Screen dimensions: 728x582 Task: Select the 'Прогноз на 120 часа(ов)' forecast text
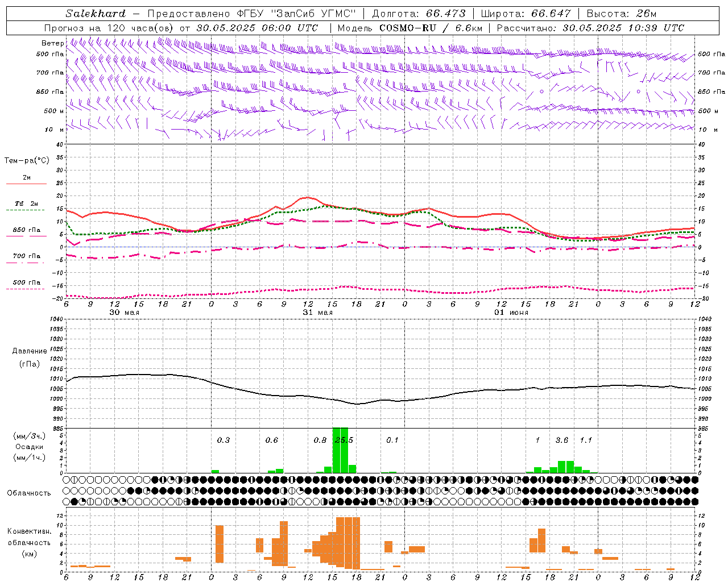point(109,28)
